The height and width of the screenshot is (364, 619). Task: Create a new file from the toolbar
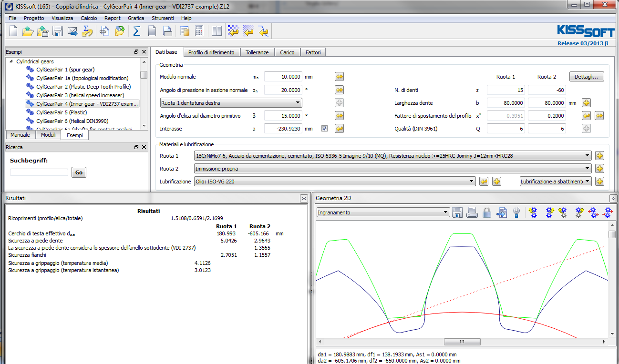pos(13,31)
